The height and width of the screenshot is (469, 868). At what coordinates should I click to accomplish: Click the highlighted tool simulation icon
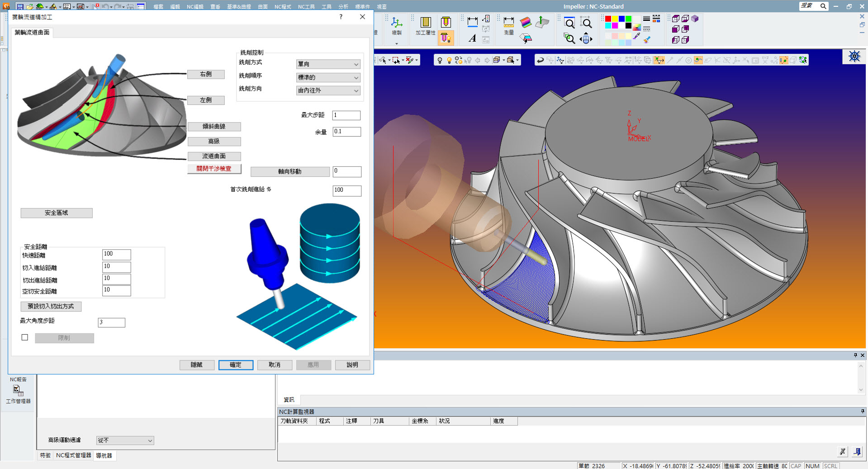[445, 38]
